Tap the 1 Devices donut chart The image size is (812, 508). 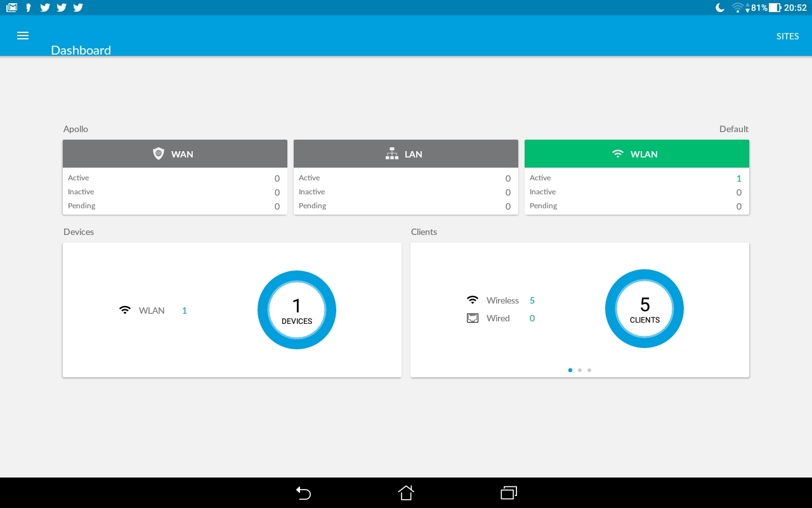(297, 310)
